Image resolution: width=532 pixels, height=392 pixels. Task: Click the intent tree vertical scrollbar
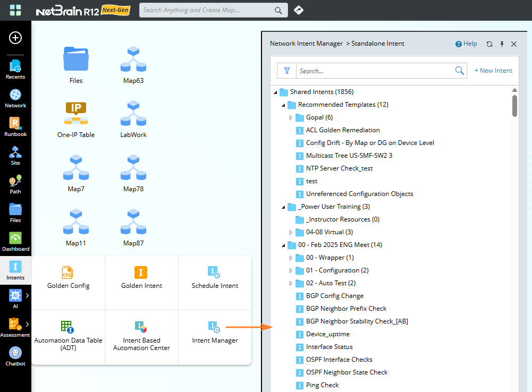coord(514,106)
